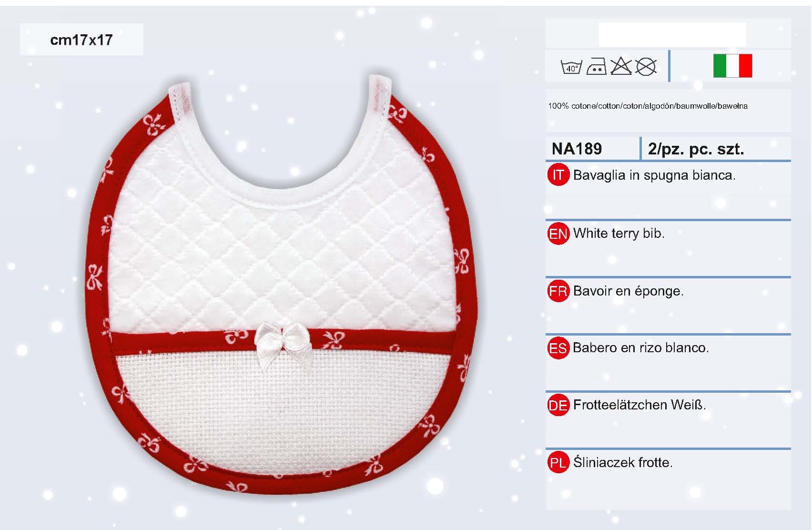Select the red PL language badge
This screenshot has height=530, width=812.
pyautogui.click(x=558, y=462)
